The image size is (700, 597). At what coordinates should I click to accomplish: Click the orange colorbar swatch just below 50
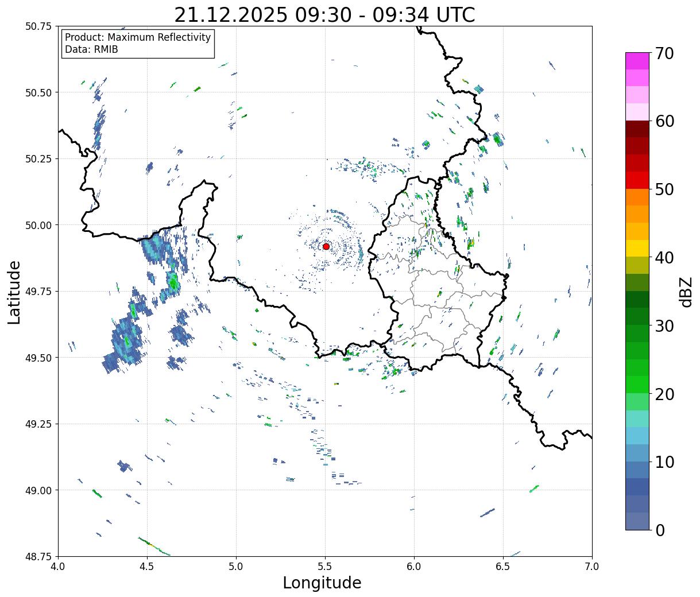637,197
